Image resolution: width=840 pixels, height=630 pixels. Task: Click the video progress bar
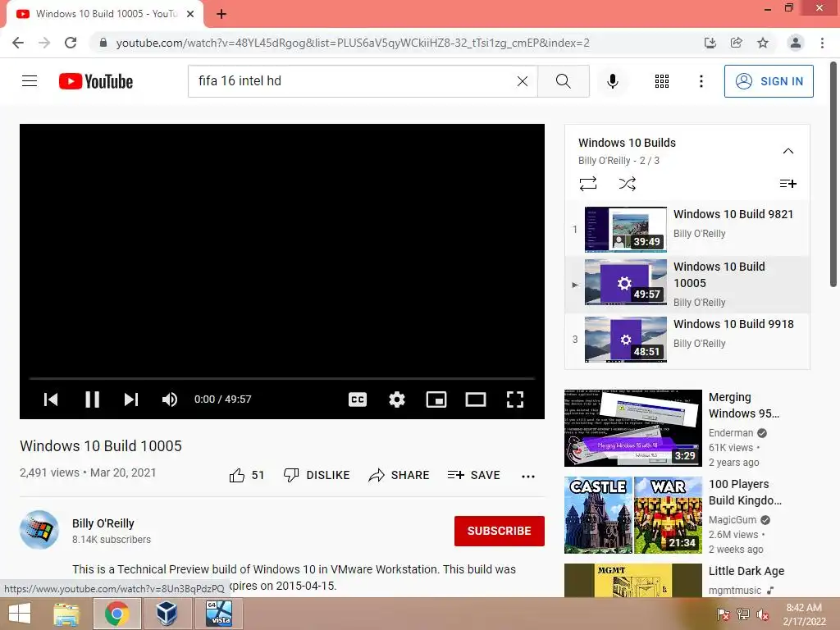click(282, 378)
